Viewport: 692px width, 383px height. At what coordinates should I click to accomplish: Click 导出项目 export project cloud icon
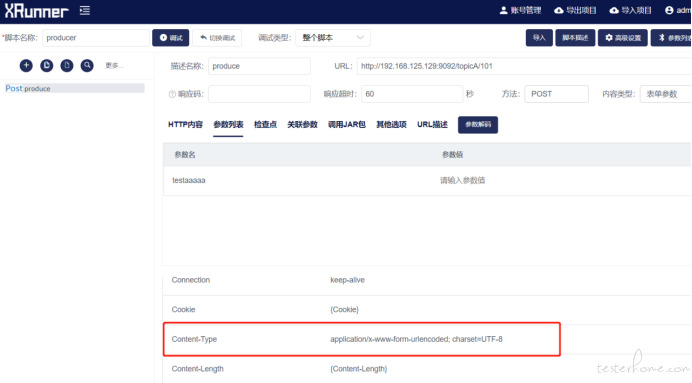[x=559, y=10]
